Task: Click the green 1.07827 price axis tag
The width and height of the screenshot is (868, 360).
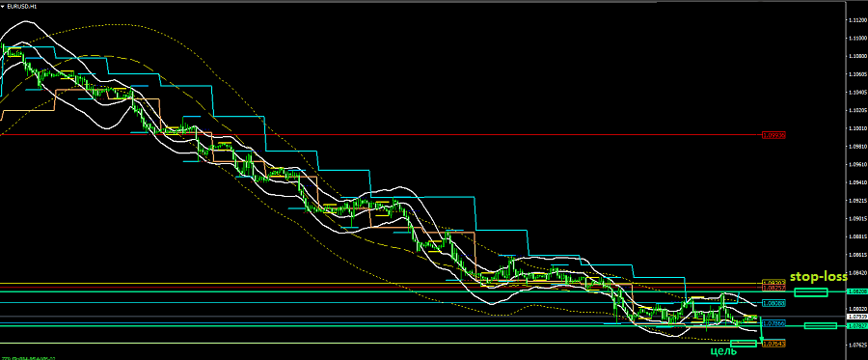Action: pos(856,325)
